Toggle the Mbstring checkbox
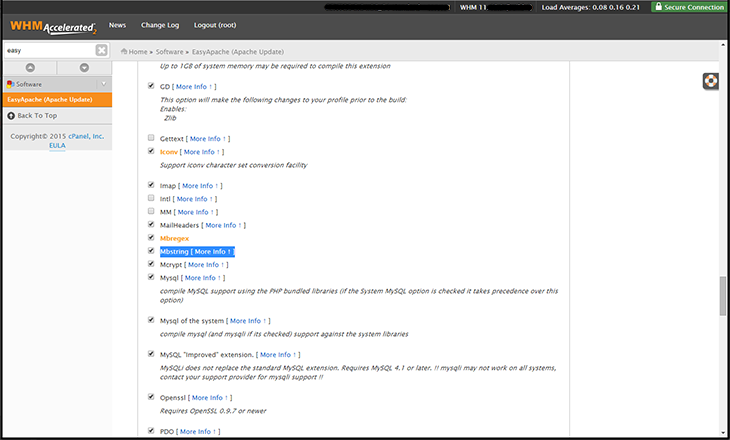Screen dimensions: 730x440 click(151, 250)
